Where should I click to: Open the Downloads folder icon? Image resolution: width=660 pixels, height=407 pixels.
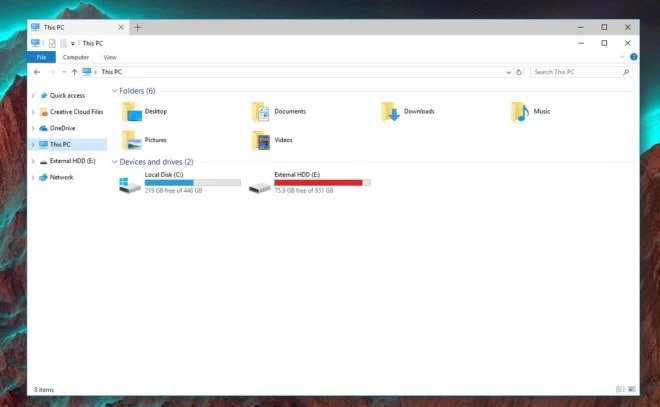[390, 112]
